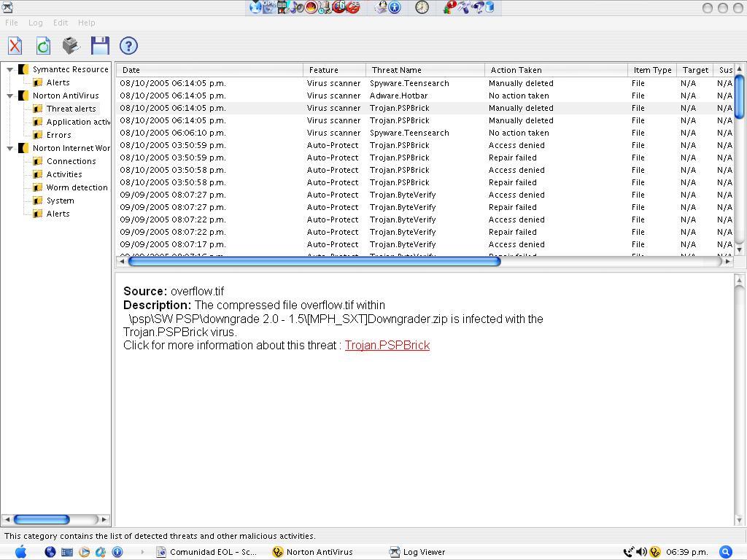Click details pane scrollbar down arrow

pyautogui.click(x=739, y=519)
